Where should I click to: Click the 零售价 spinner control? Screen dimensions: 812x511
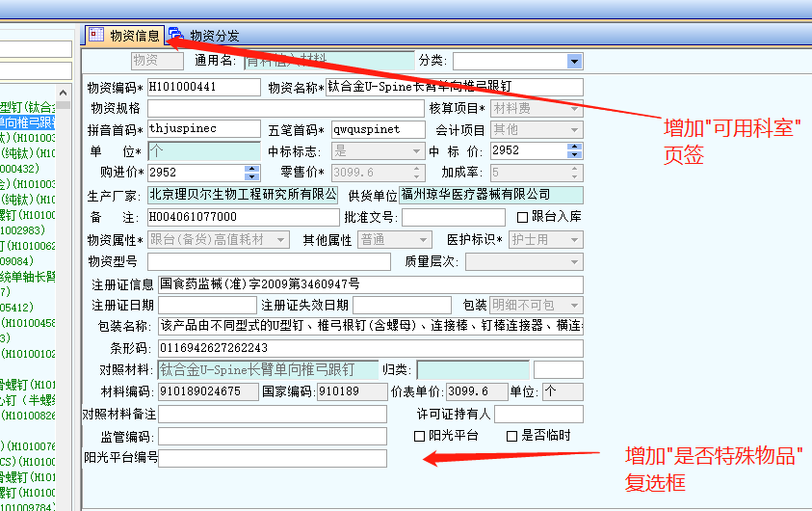click(417, 173)
